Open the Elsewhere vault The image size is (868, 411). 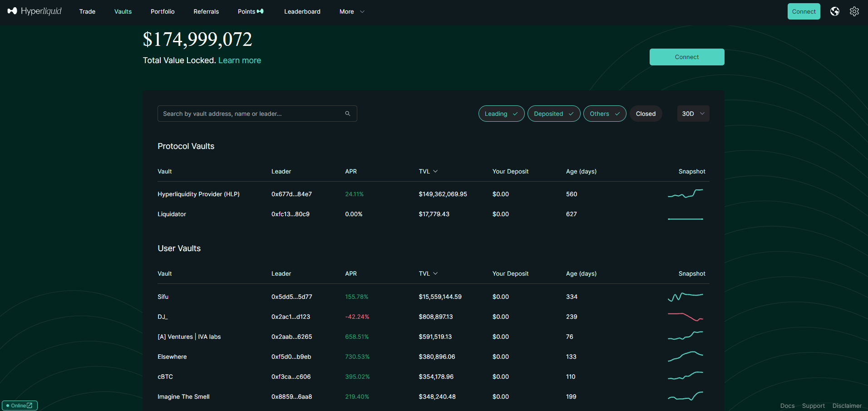tap(172, 357)
